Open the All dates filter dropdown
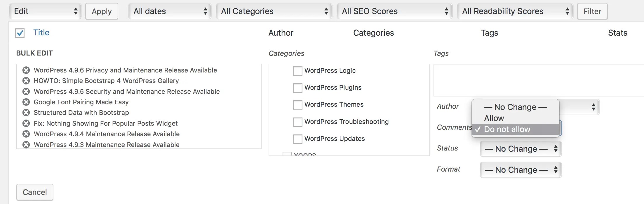 [170, 11]
